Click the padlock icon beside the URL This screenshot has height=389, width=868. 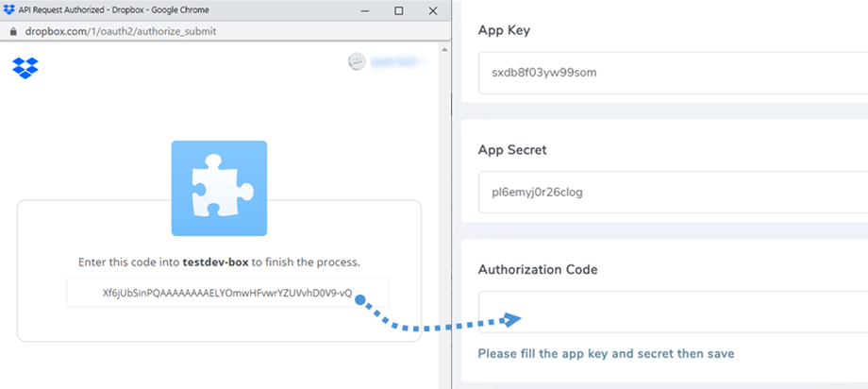pyautogui.click(x=11, y=30)
